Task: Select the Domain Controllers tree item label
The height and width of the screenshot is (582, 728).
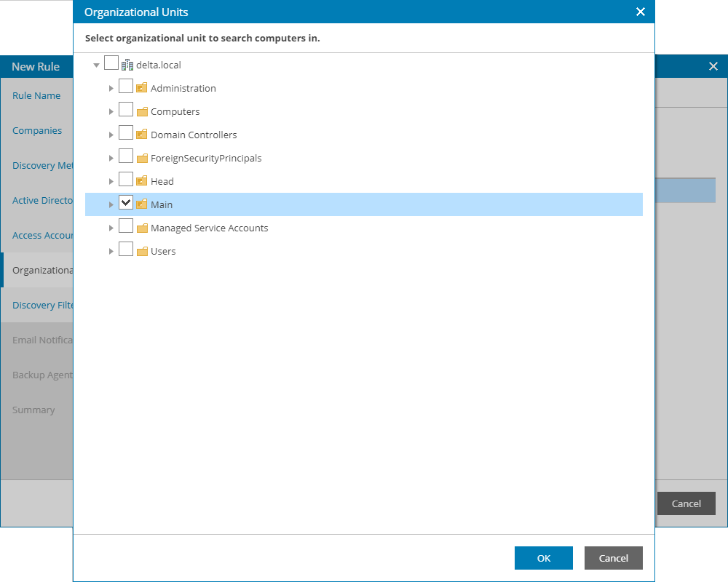Action: pos(194,135)
